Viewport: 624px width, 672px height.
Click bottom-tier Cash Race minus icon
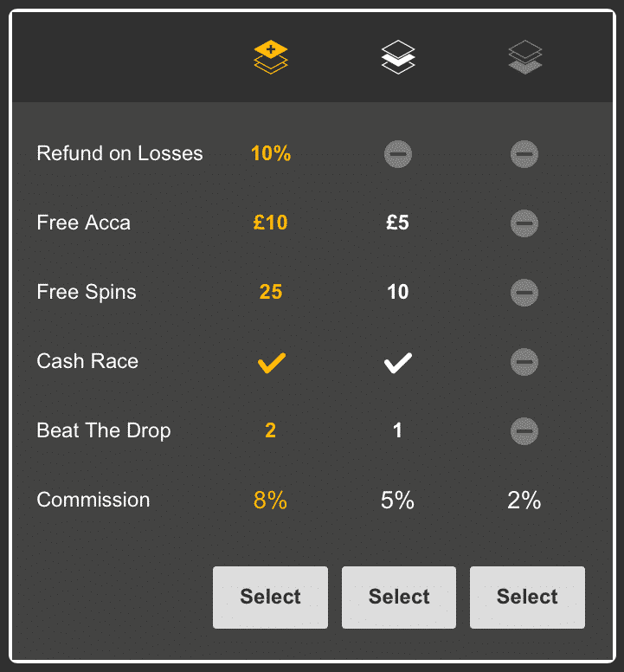(524, 362)
